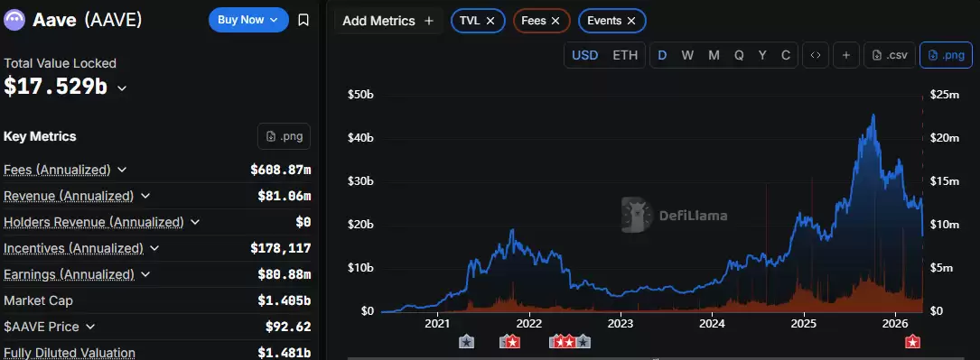The height and width of the screenshot is (360, 980).
Task: Click the bookmark icon next to Buy Now
Action: [303, 20]
